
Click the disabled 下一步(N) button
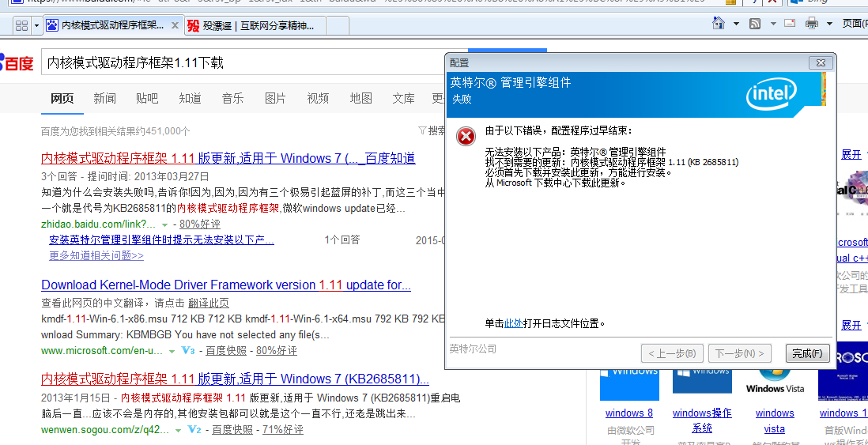click(740, 353)
